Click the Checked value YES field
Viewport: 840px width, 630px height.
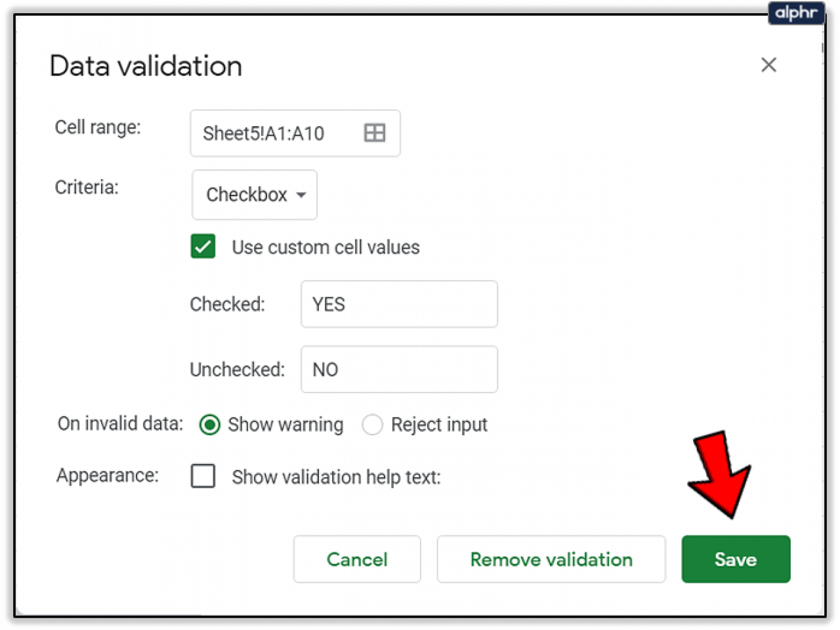point(398,304)
